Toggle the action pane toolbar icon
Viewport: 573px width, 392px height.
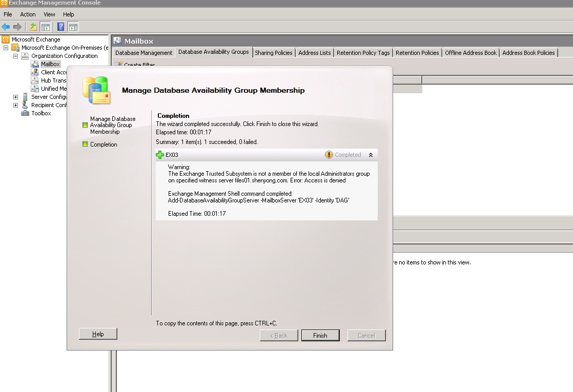pos(73,27)
